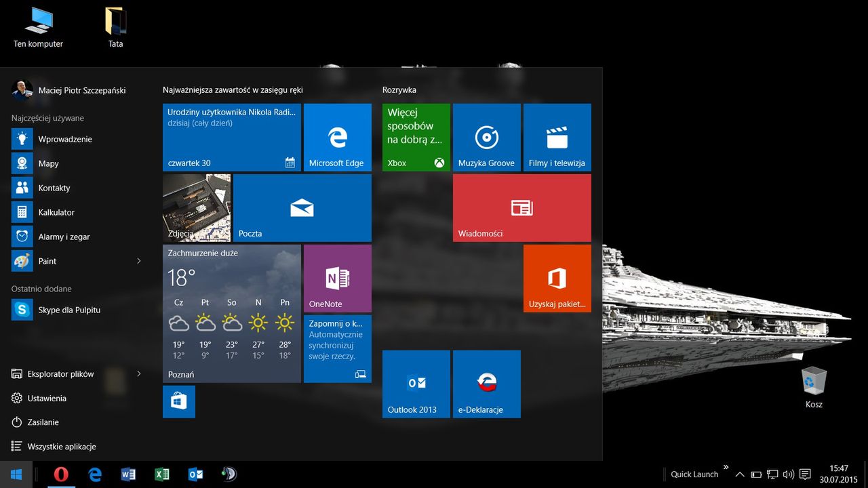Open the Xbox tile

tap(416, 138)
